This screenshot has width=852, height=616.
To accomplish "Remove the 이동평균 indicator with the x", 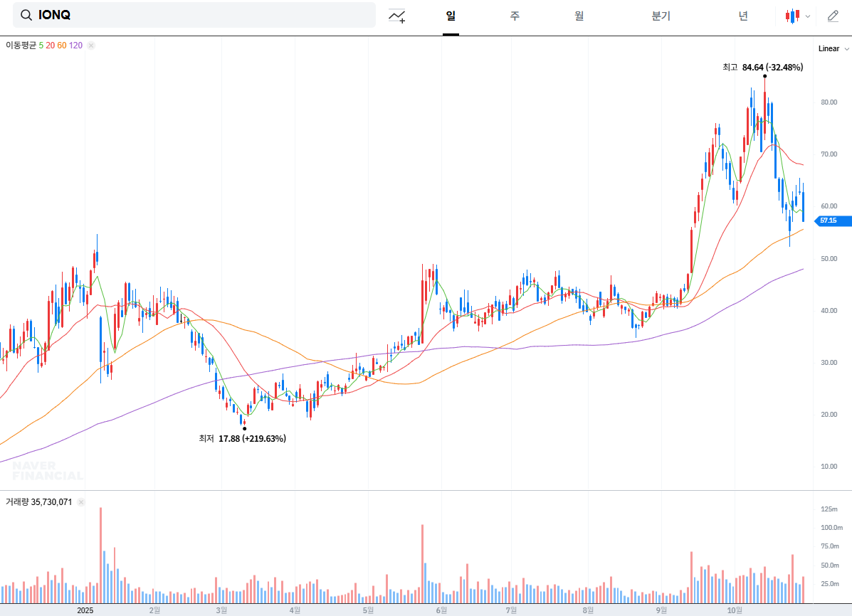I will point(91,46).
